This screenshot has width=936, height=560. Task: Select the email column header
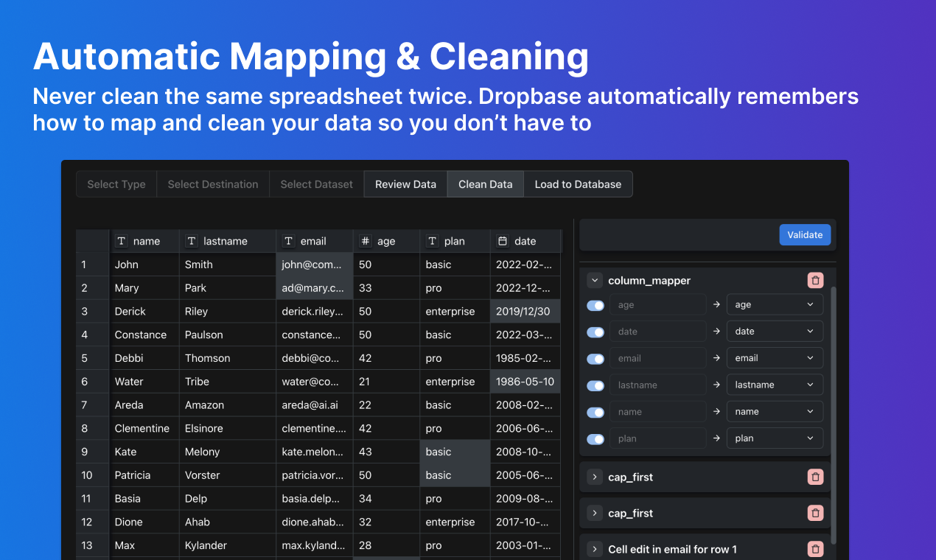pyautogui.click(x=315, y=241)
